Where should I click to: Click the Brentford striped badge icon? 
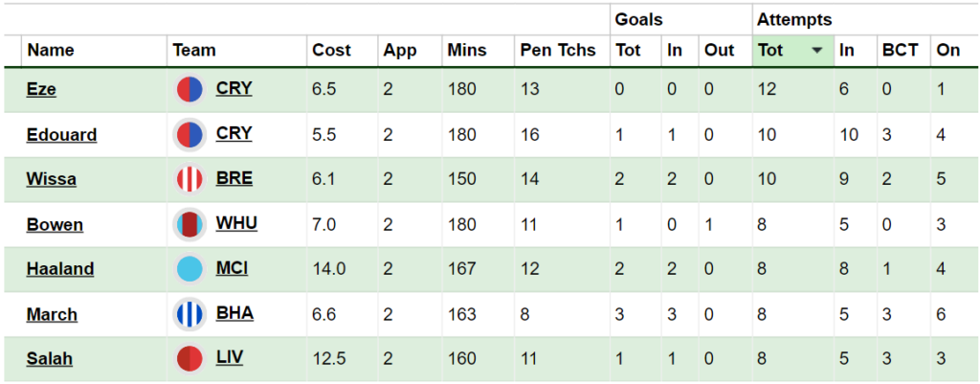tap(189, 179)
